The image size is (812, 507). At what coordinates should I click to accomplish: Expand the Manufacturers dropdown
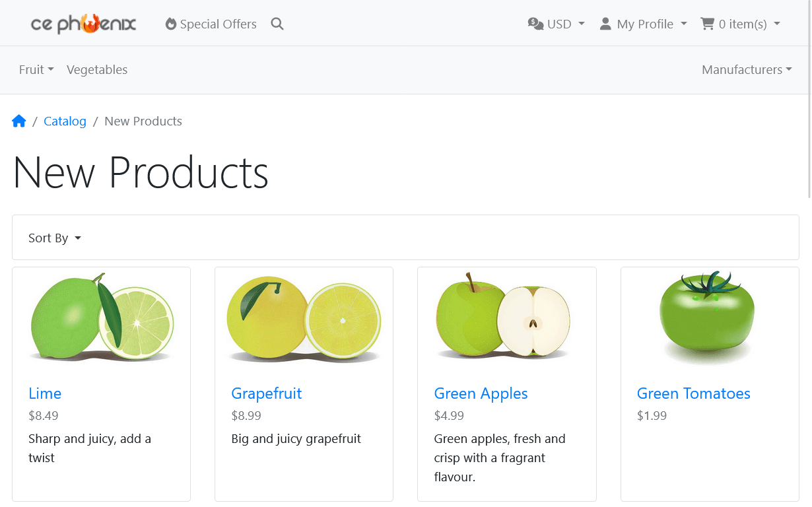746,69
